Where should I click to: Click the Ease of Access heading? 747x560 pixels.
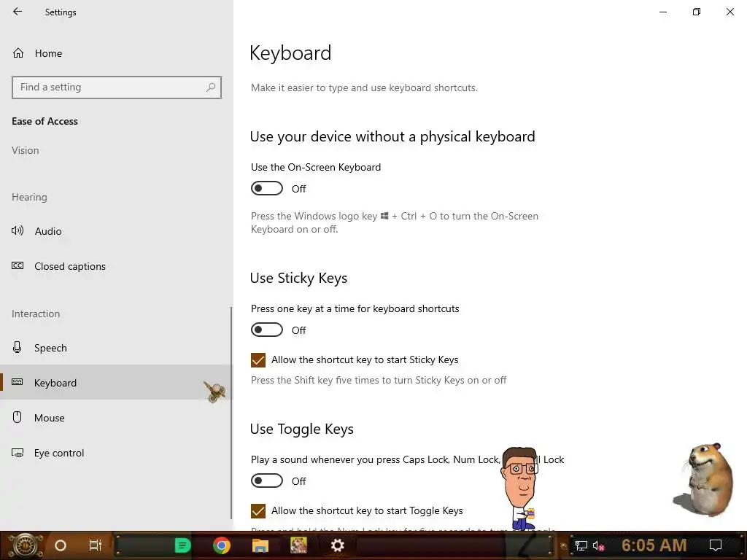(x=44, y=122)
